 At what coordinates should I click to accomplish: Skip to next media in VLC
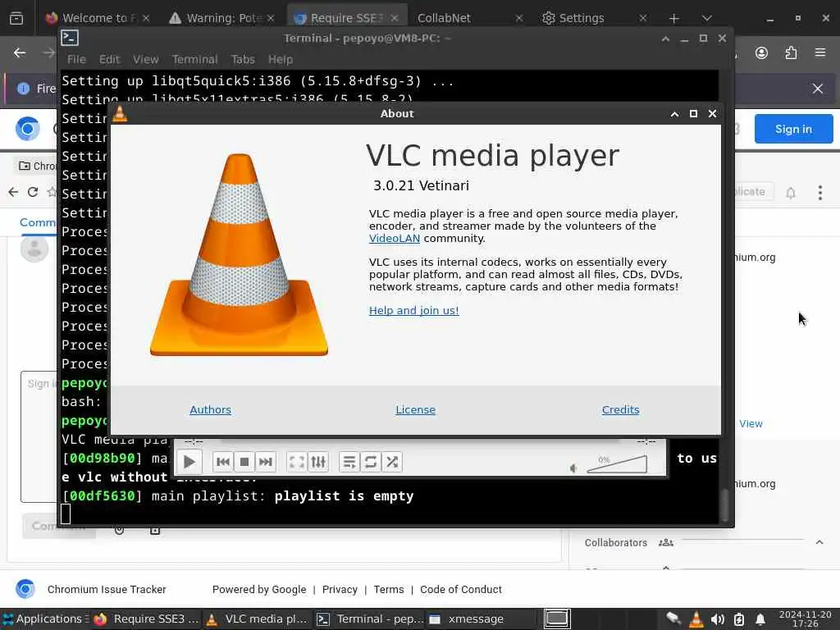click(x=266, y=462)
